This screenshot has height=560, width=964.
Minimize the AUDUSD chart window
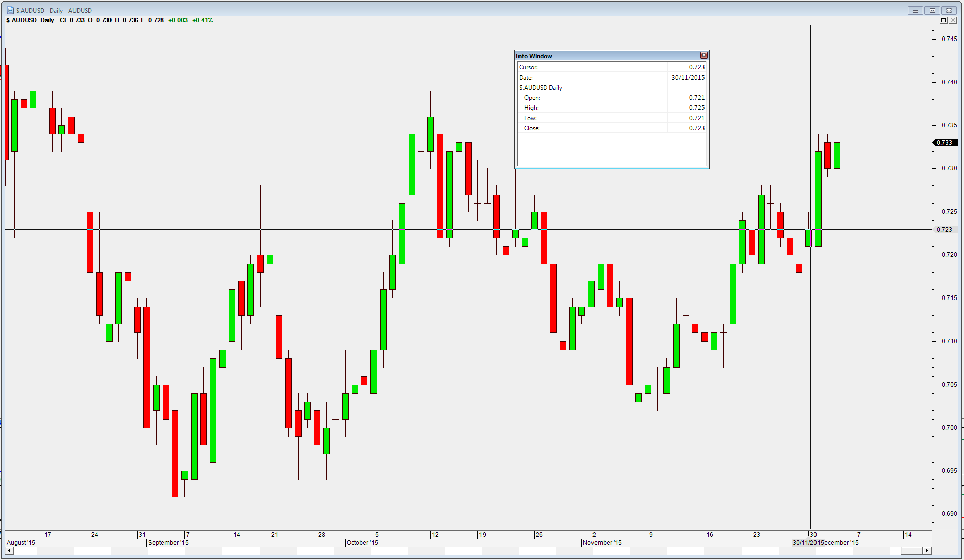pos(915,10)
